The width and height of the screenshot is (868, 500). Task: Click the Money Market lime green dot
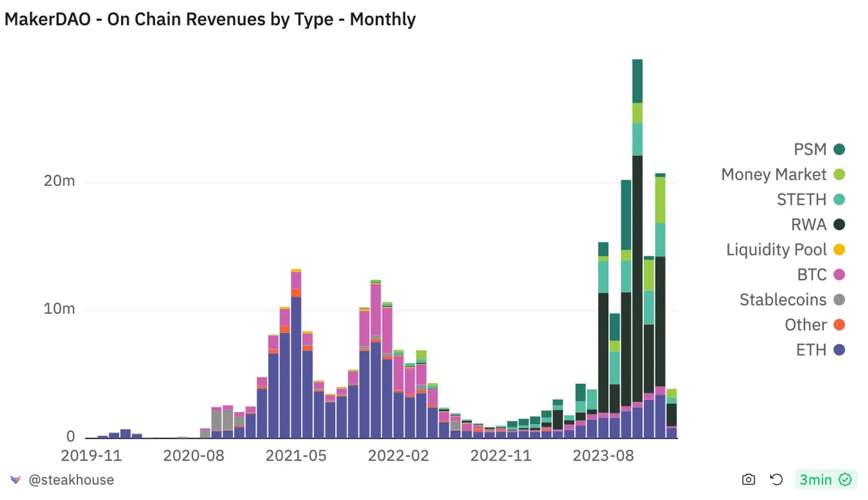click(x=839, y=175)
